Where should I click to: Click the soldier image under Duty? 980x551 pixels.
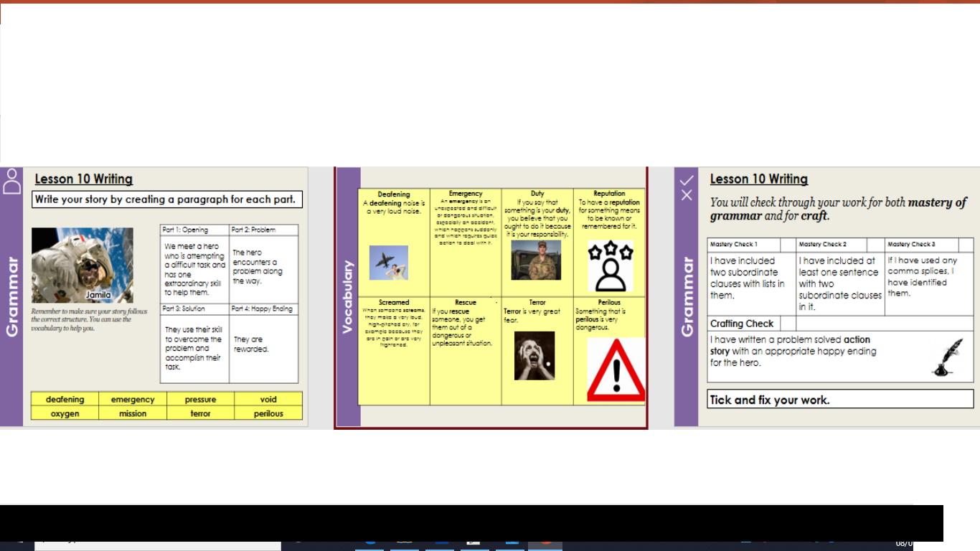pos(535,260)
